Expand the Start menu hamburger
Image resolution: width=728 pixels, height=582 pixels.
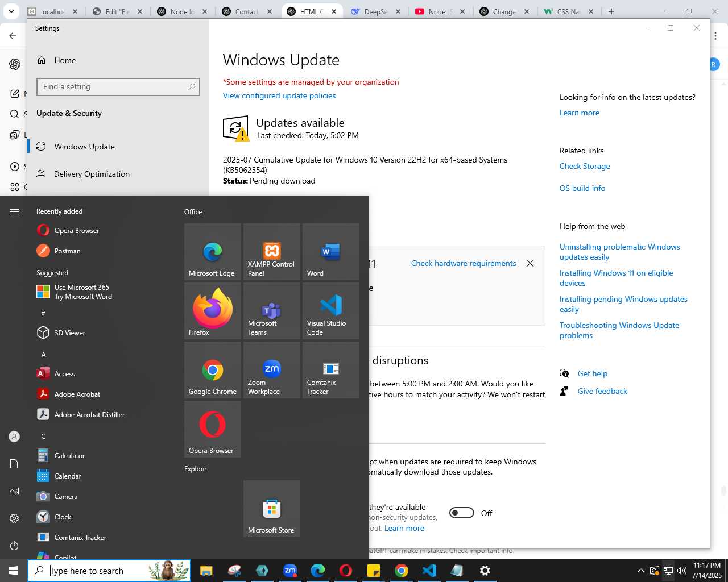click(x=14, y=211)
